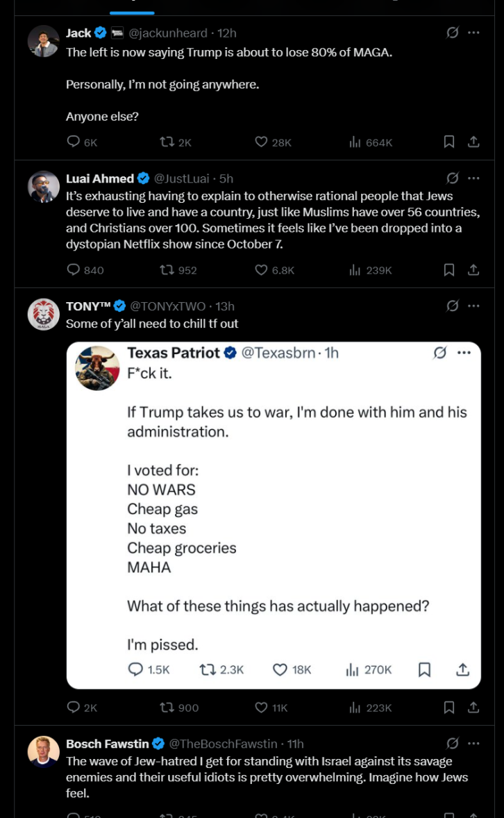
Task: Open TONY's lion profile avatar
Action: click(x=43, y=314)
